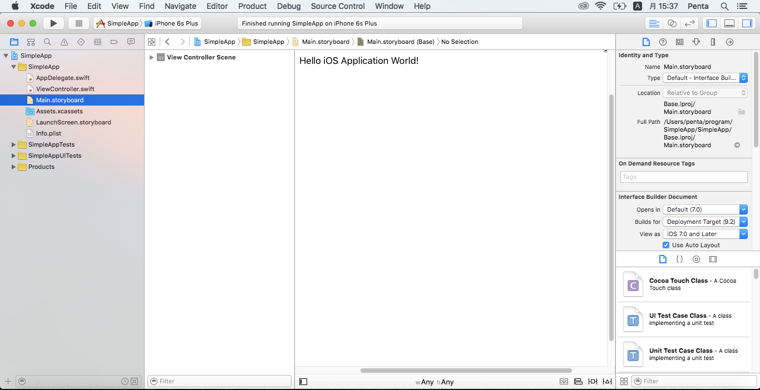Open the Resolve Auto Layout Issues menu
The image size is (760, 390).
[607, 382]
